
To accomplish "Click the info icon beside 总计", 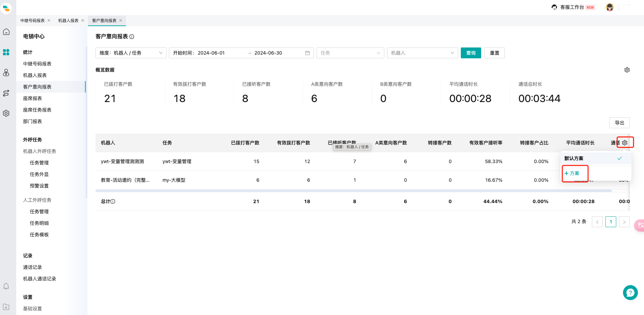I will 113,201.
